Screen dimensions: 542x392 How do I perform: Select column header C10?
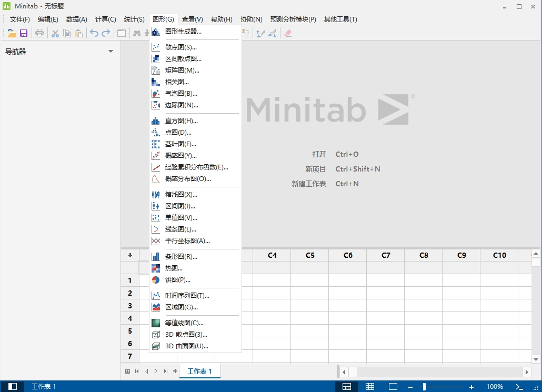[x=499, y=255]
